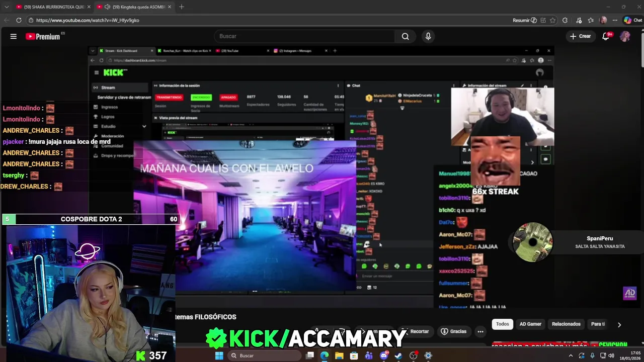Select the AD Gamer chip
The height and width of the screenshot is (362, 644).
pos(530,324)
